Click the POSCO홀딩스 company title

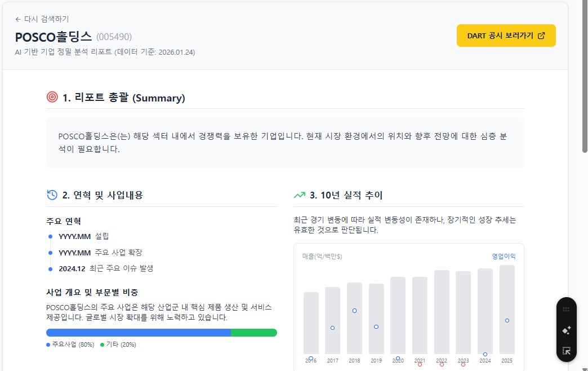click(54, 37)
